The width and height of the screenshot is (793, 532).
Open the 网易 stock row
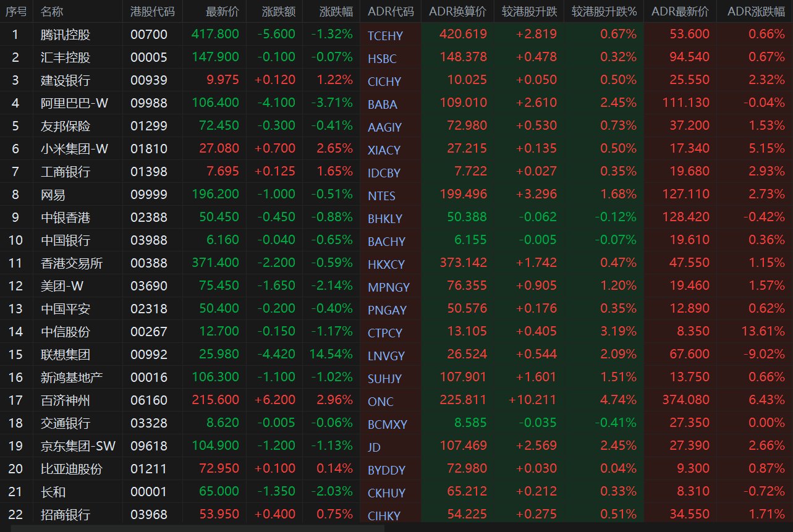click(53, 195)
